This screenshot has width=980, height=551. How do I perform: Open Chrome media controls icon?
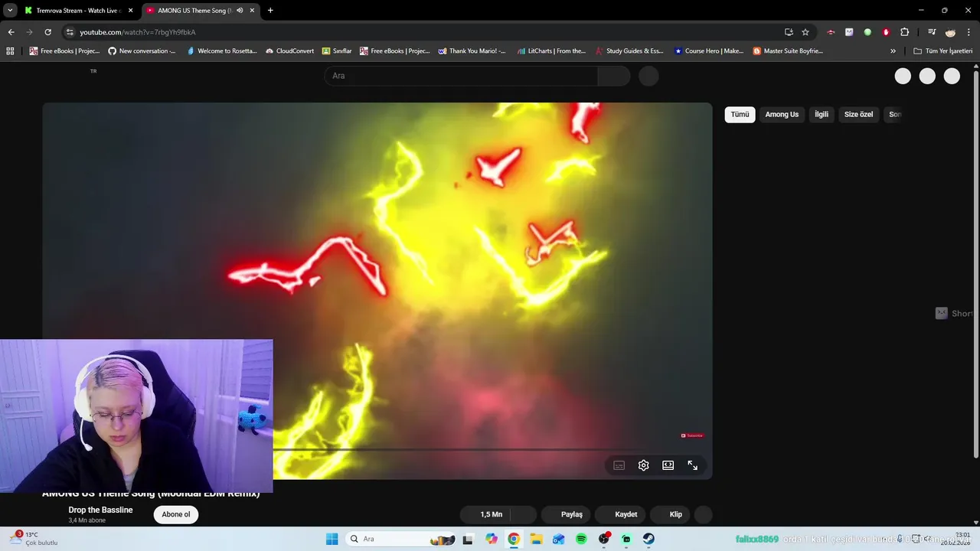pos(932,32)
